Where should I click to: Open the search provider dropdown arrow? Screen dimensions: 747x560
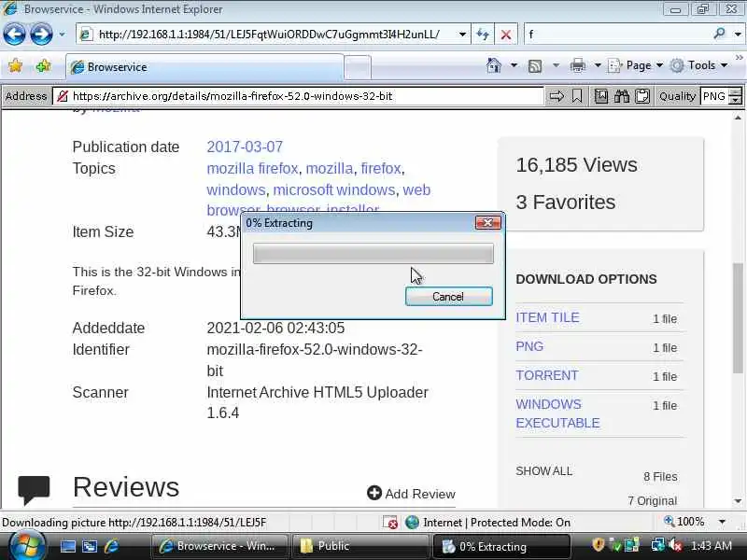pos(738,35)
